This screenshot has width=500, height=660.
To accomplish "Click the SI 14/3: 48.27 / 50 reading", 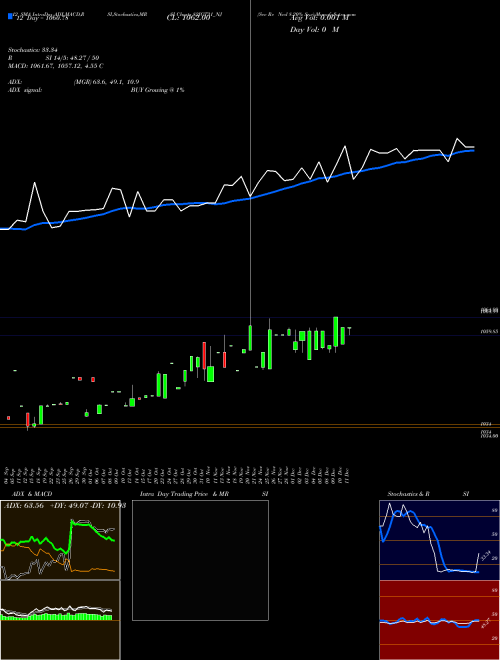I will [x=72, y=58].
